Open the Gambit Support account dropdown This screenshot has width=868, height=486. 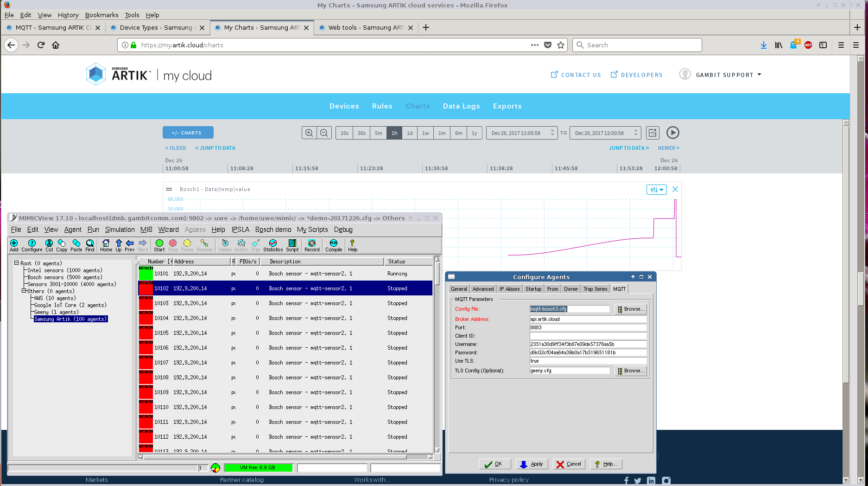pos(728,75)
